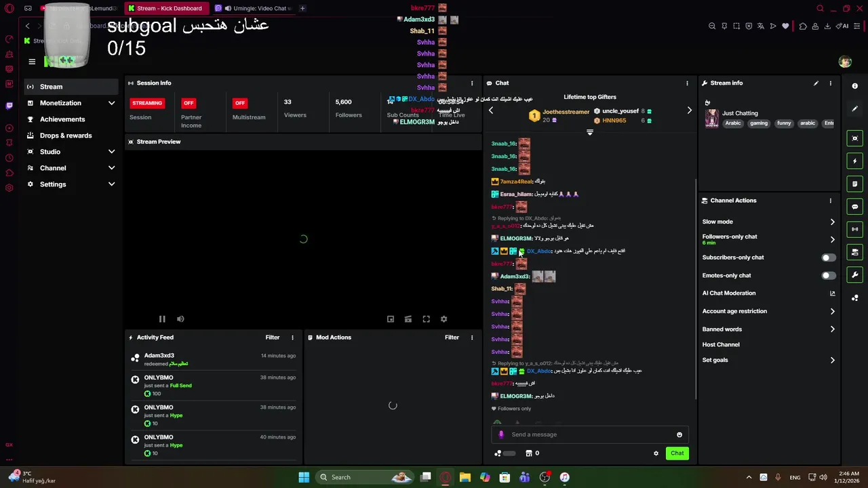The width and height of the screenshot is (868, 488).
Task: Open AI Chat Moderation external link
Action: click(x=833, y=293)
